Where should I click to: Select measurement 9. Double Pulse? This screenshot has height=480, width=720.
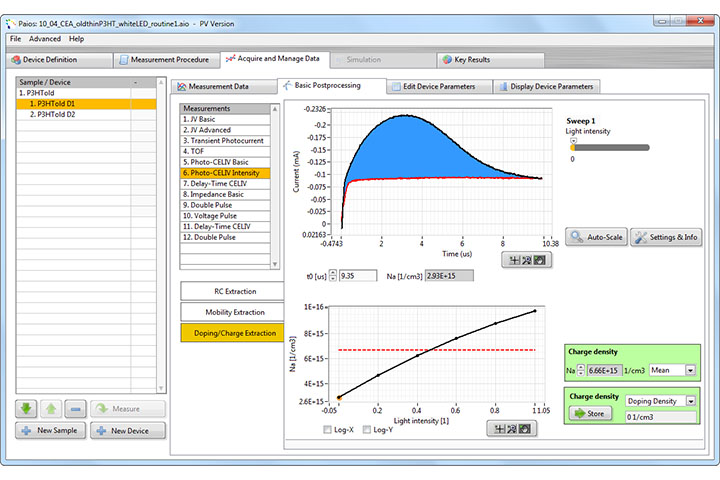[225, 205]
